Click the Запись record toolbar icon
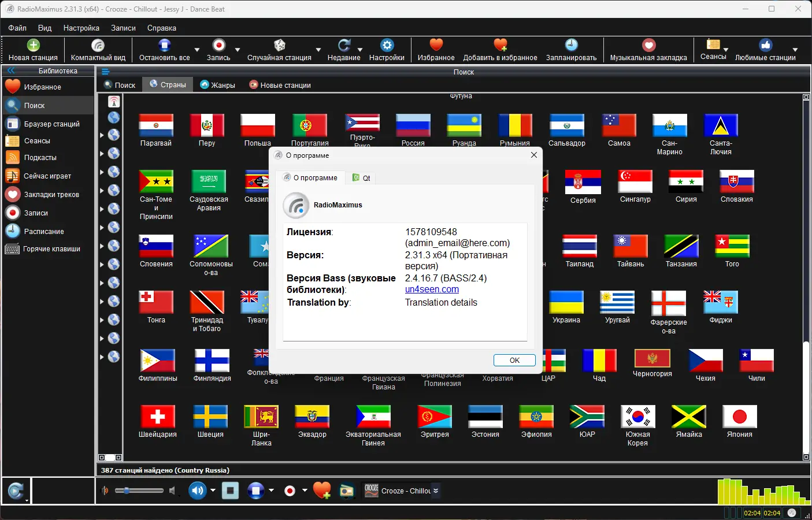The height and width of the screenshot is (520, 812). click(218, 45)
